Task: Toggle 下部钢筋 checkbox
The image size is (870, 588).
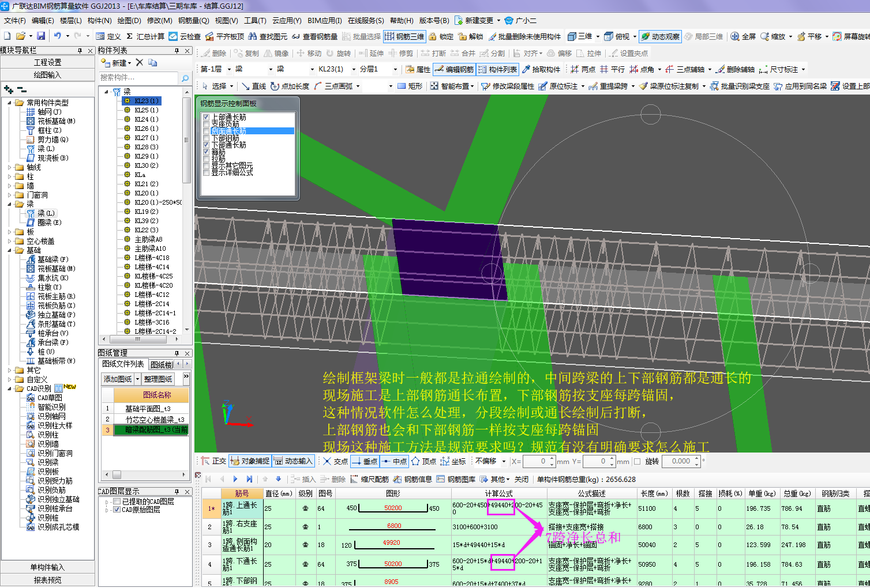Action: pyautogui.click(x=206, y=138)
